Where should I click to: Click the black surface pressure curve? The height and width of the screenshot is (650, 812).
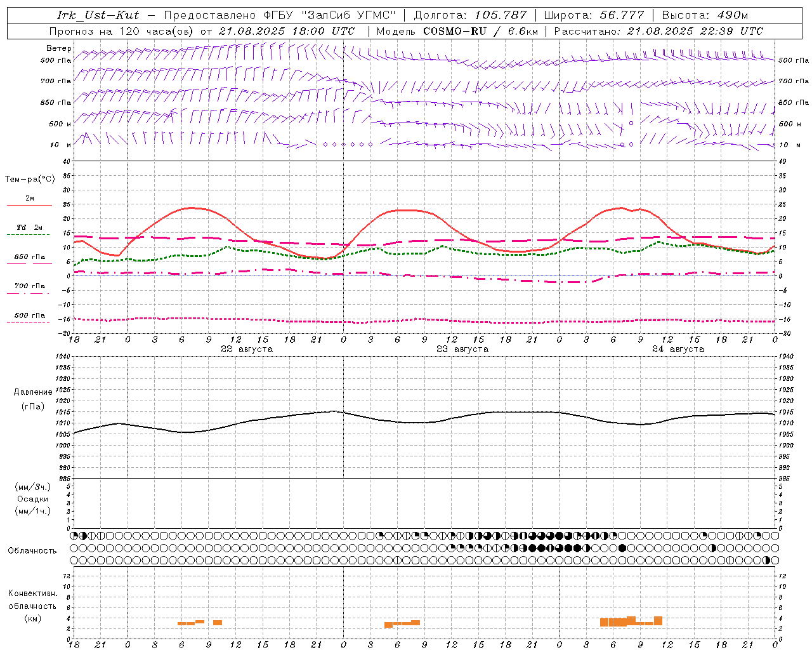(x=424, y=421)
